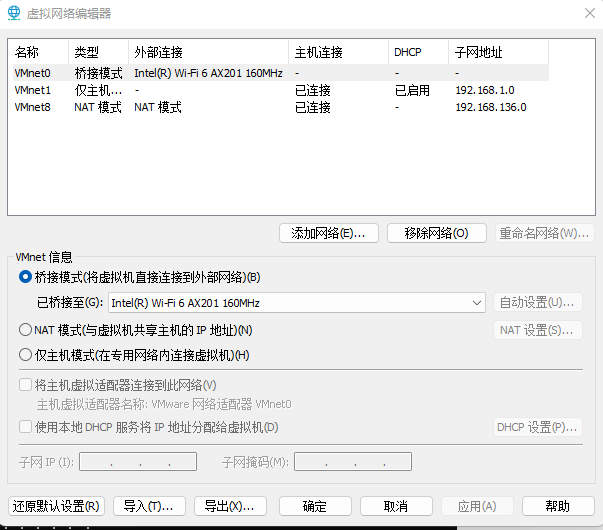Click subnet address 192.168.1.0

coord(485,90)
